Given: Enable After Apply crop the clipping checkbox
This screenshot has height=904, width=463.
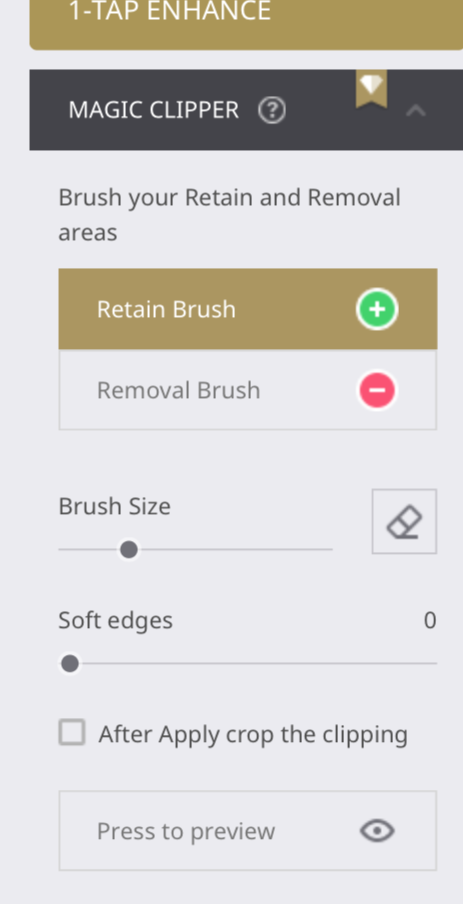Looking at the screenshot, I should pyautogui.click(x=72, y=733).
